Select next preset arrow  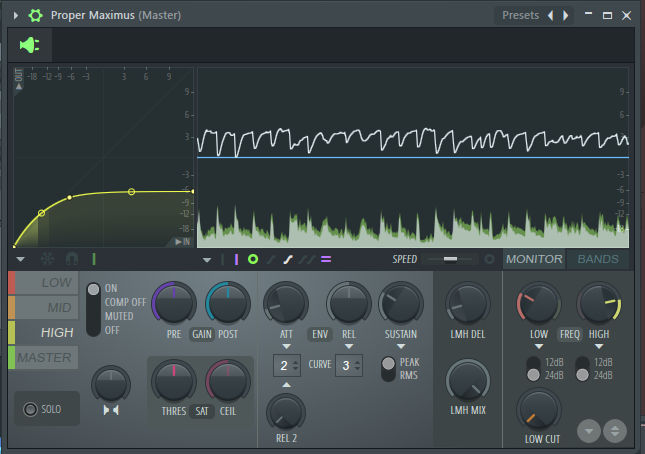click(x=566, y=16)
